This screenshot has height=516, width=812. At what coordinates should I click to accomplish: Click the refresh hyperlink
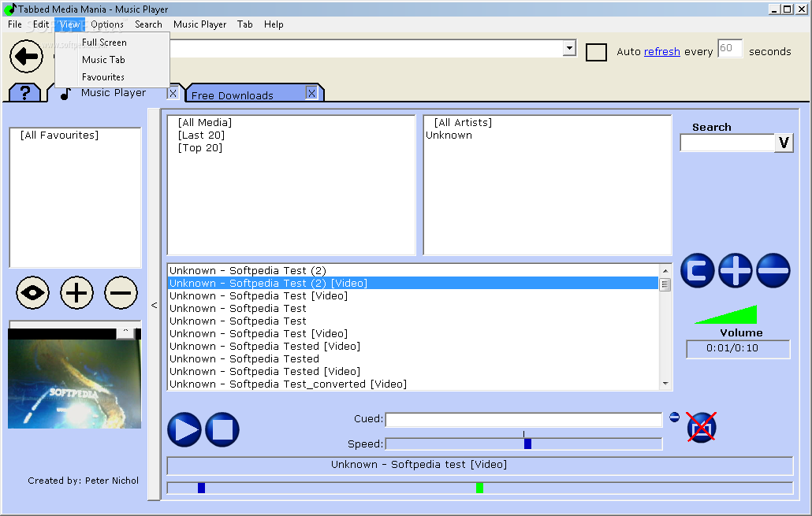point(662,52)
